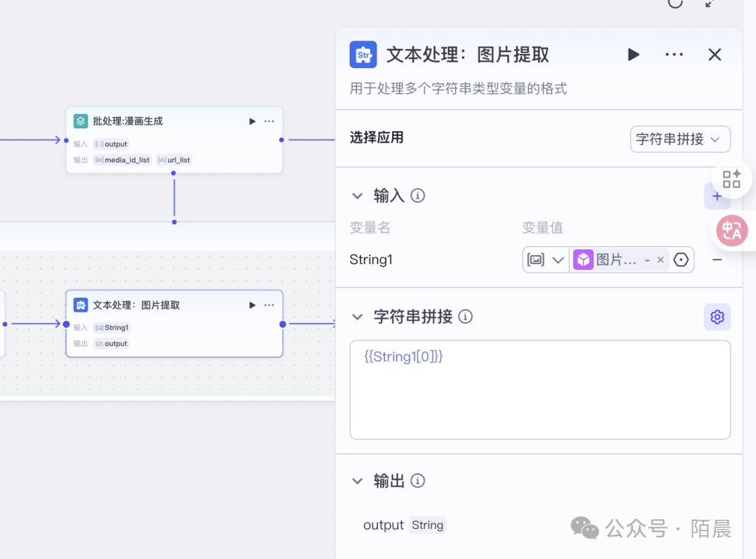Collapse the 输出 section

358,481
